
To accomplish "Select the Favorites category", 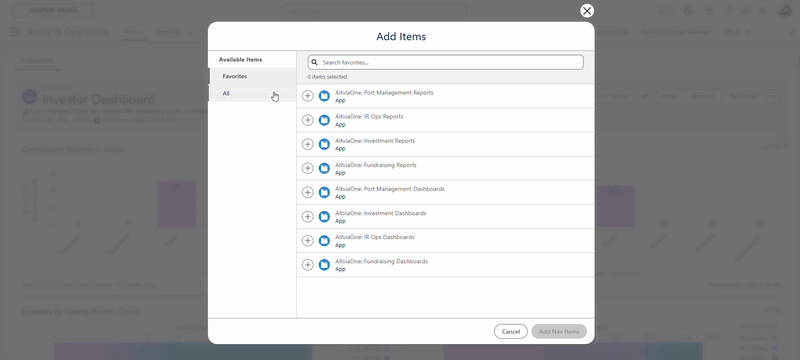I will click(x=252, y=76).
